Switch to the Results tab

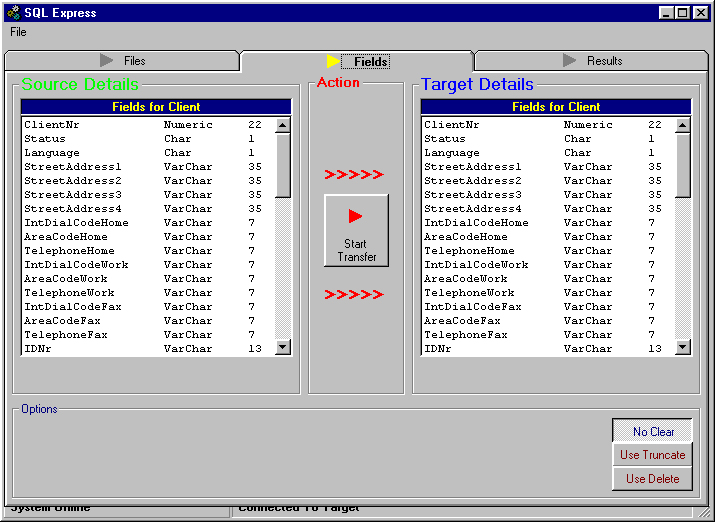593,61
